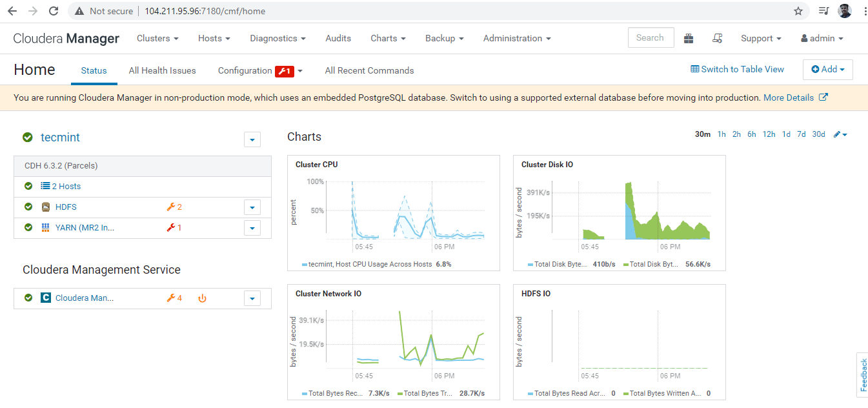Open the Support dropdown menu
Screen dimensions: 868x408
coord(761,38)
